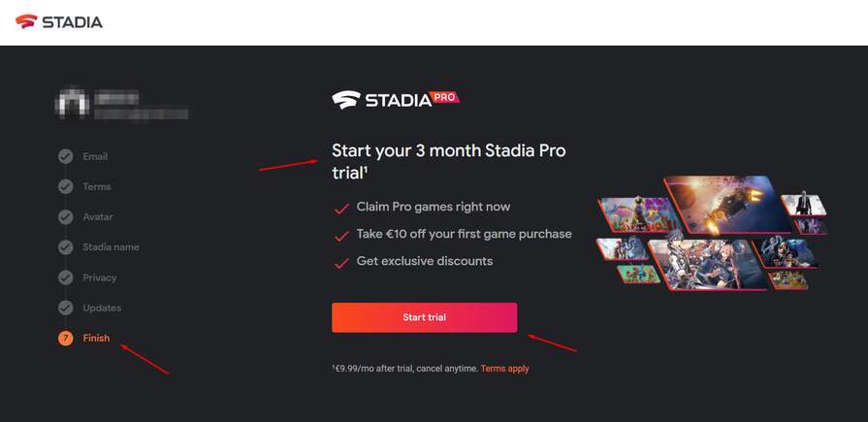
Task: Go to the Stadia name step
Action: coord(111,247)
